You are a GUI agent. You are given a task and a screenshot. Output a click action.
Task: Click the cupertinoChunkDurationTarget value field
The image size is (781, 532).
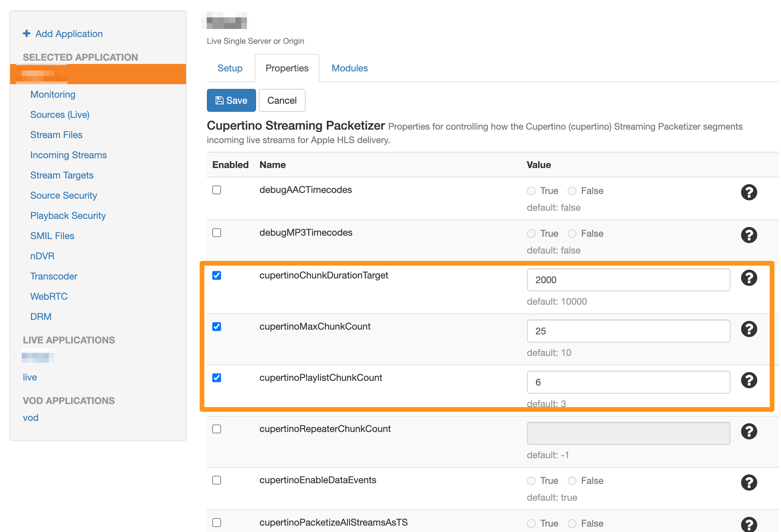[628, 280]
